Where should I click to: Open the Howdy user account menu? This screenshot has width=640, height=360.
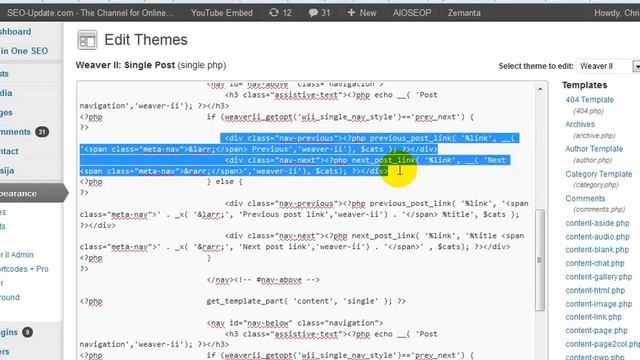[x=617, y=13]
